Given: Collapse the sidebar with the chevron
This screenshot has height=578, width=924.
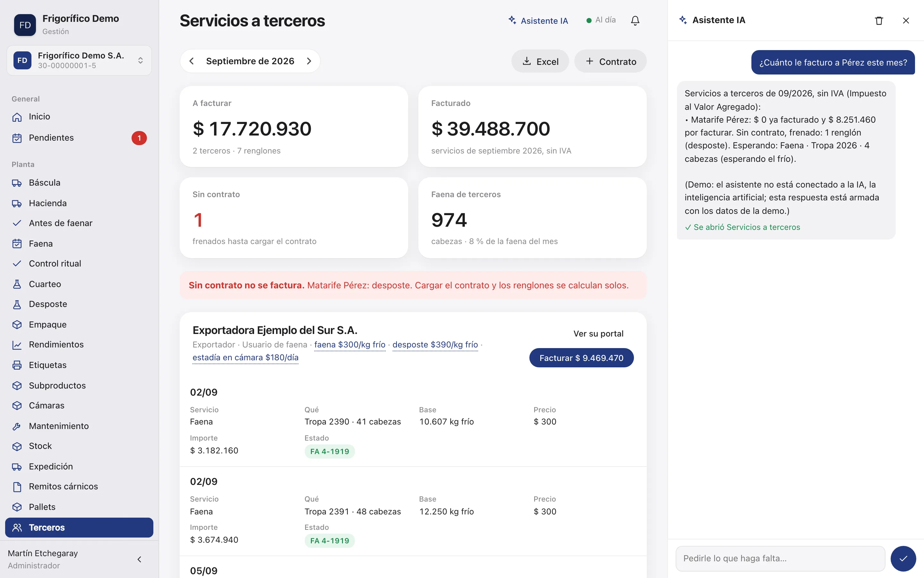Looking at the screenshot, I should (x=139, y=559).
